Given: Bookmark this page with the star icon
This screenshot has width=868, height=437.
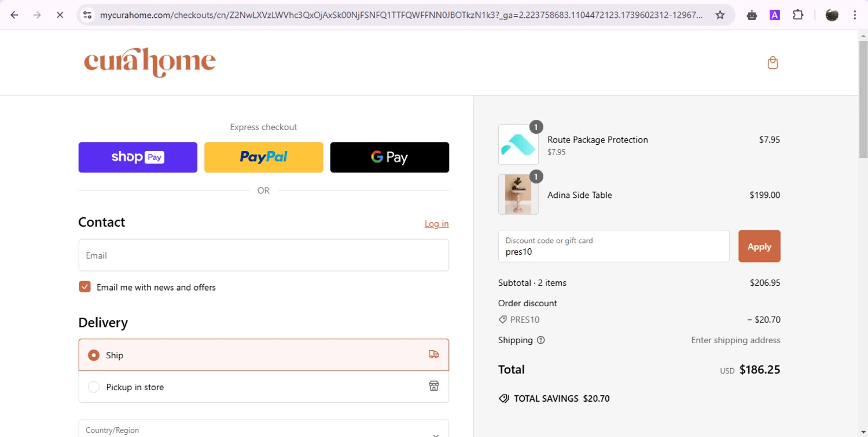Looking at the screenshot, I should 720,15.
